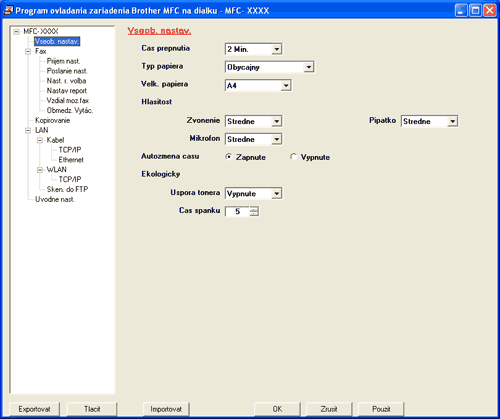Select Obmedz. Vytac. in tree
Screen dimensions: 500x419
click(70, 110)
